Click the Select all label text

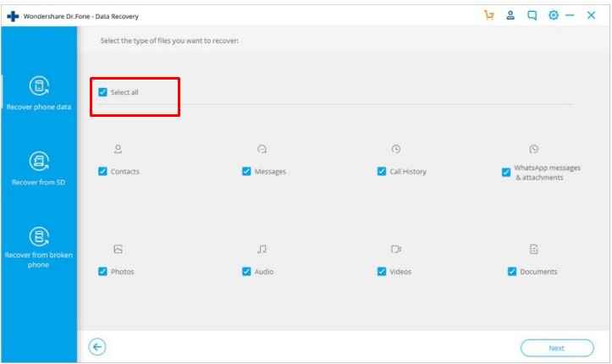(x=124, y=92)
